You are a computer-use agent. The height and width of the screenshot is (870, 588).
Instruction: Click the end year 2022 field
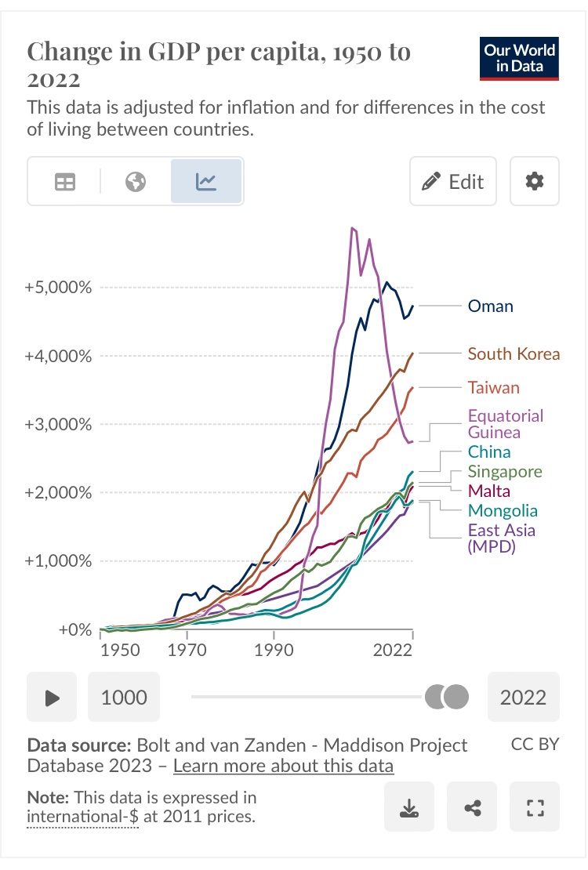[523, 697]
